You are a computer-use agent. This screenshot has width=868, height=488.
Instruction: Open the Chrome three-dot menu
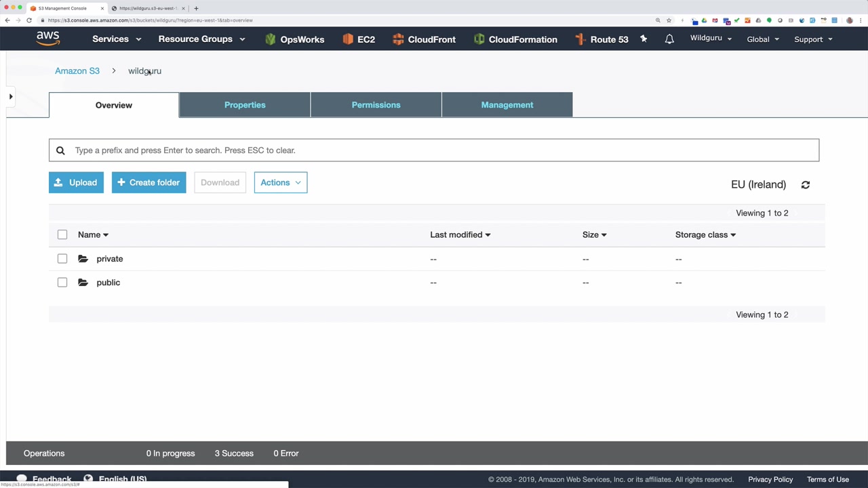[861, 20]
